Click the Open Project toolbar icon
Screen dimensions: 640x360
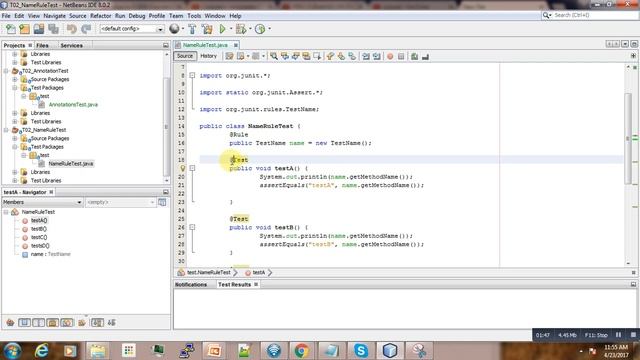pos(39,29)
